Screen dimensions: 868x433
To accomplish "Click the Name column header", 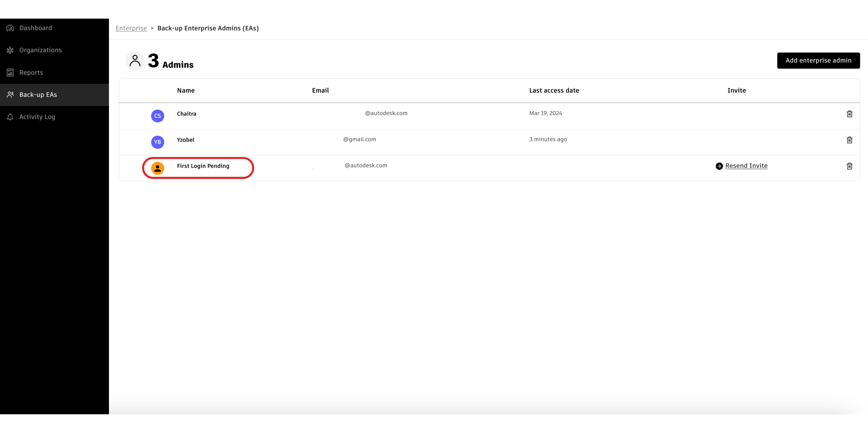I will (x=186, y=90).
